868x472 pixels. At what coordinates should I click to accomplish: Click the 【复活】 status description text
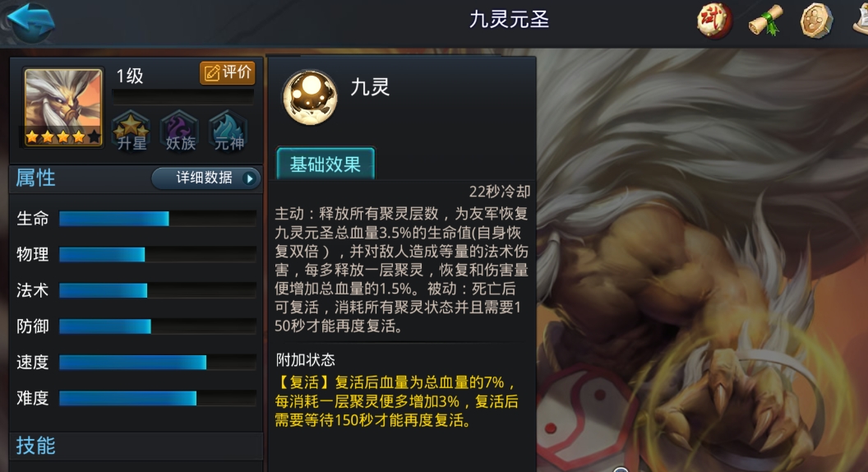click(x=396, y=401)
